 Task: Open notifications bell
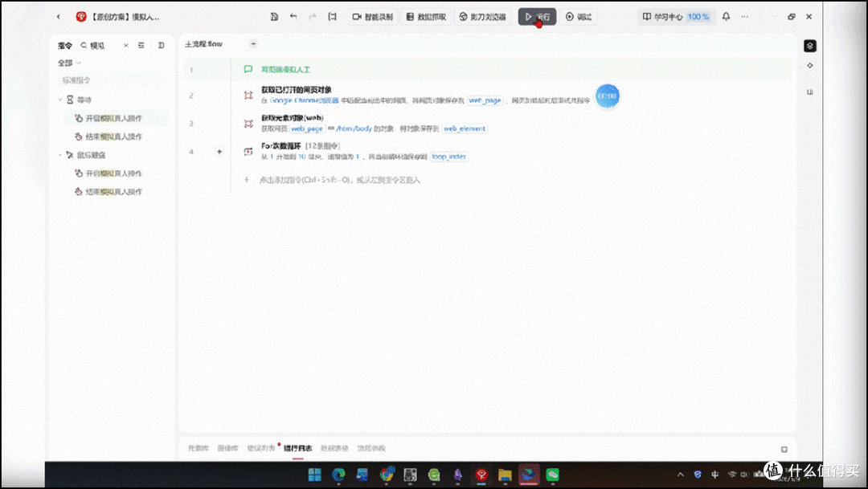coord(727,17)
